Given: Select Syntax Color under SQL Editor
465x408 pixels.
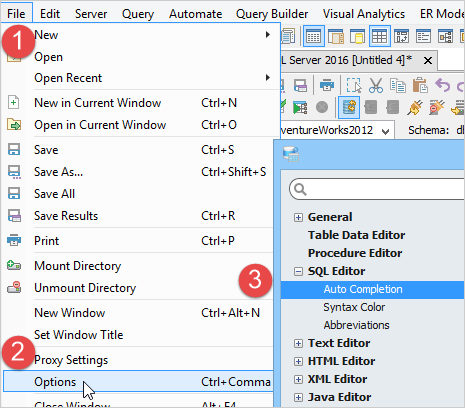Looking at the screenshot, I should tap(354, 307).
